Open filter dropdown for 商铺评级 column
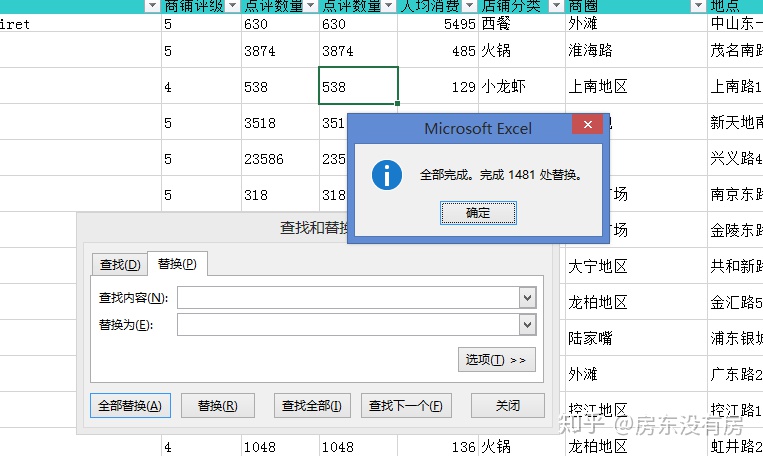This screenshot has width=763, height=456. pyautogui.click(x=233, y=6)
